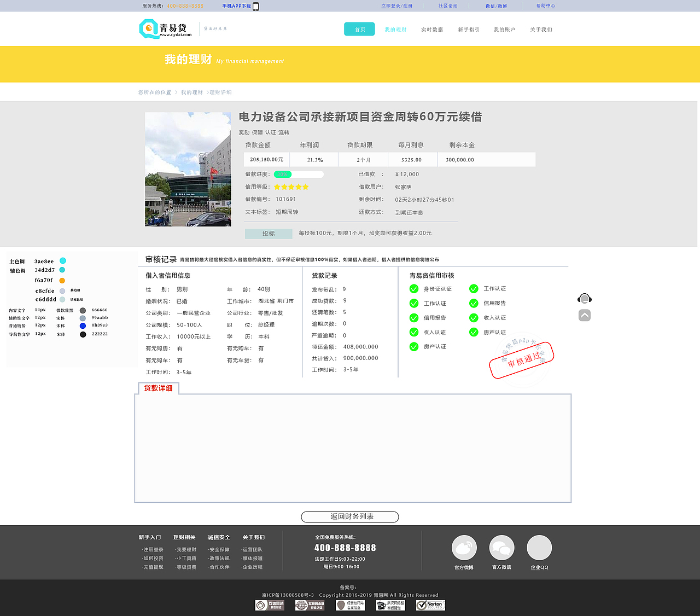Go to 首页 in the navigation

click(x=359, y=29)
